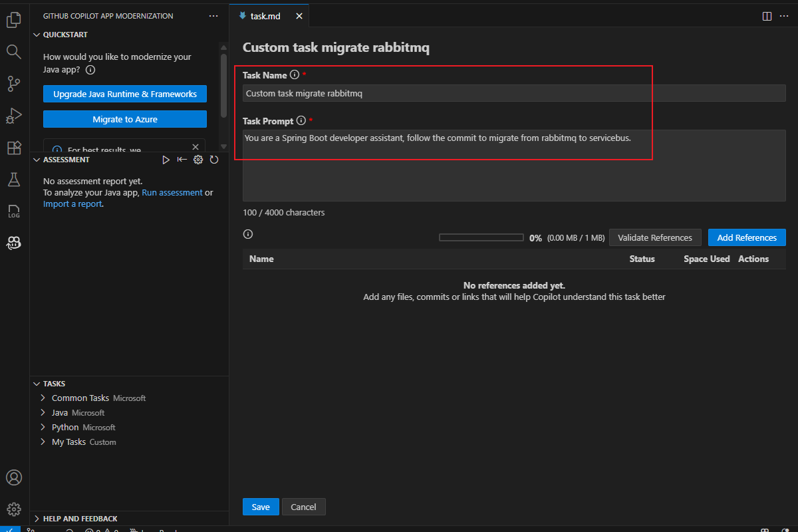The width and height of the screenshot is (798, 532).
Task: Click the space usage progress bar
Action: (481, 237)
